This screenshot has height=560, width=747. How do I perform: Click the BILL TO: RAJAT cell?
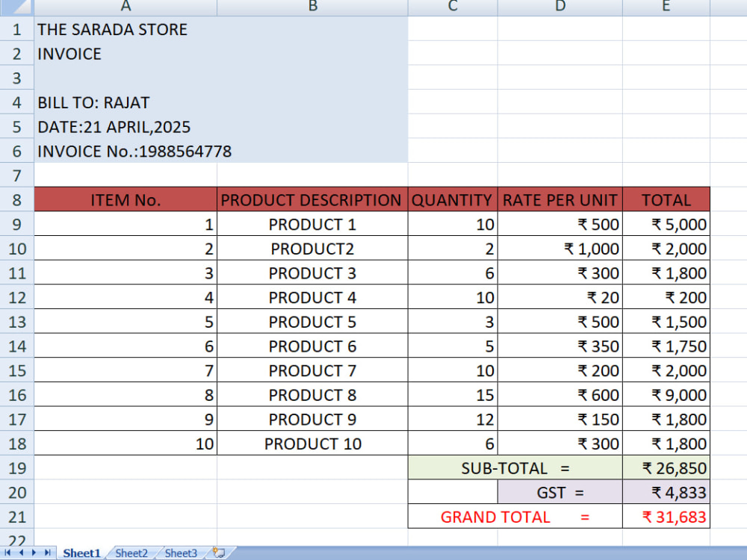(125, 102)
